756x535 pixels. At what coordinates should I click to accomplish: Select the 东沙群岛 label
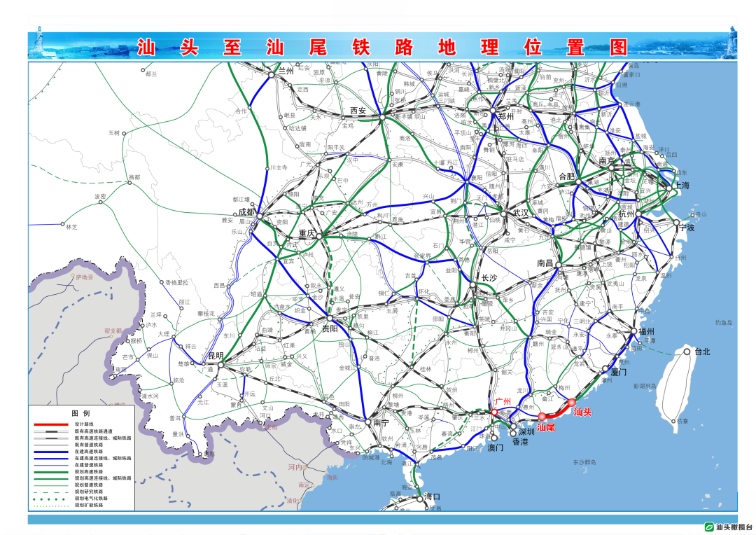[584, 462]
